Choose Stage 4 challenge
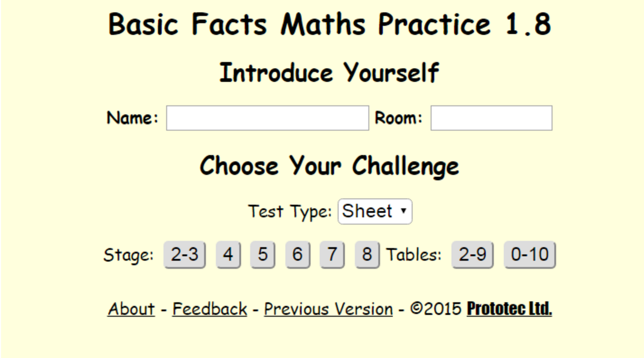The width and height of the screenshot is (644, 358). 228,255
